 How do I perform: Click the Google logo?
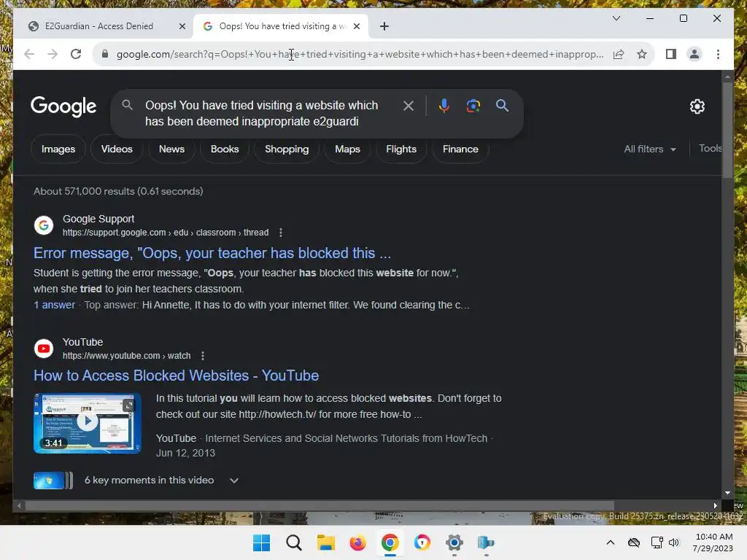point(63,106)
